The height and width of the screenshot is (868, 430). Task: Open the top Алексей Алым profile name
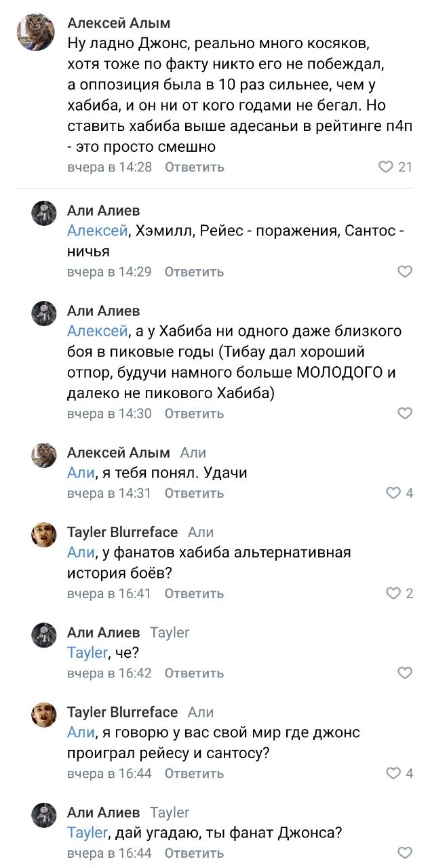(119, 24)
